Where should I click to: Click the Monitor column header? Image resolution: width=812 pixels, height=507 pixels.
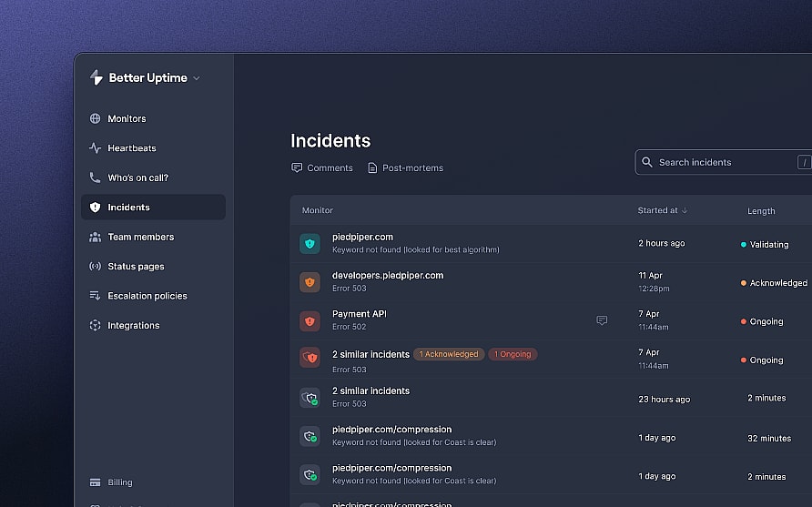318,210
